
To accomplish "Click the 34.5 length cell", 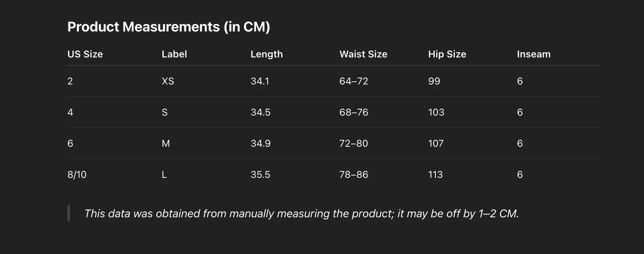I will tap(260, 112).
